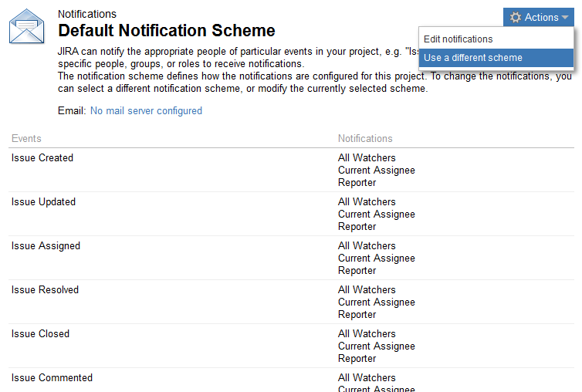Click All Watchers under Issue Created

click(x=367, y=158)
